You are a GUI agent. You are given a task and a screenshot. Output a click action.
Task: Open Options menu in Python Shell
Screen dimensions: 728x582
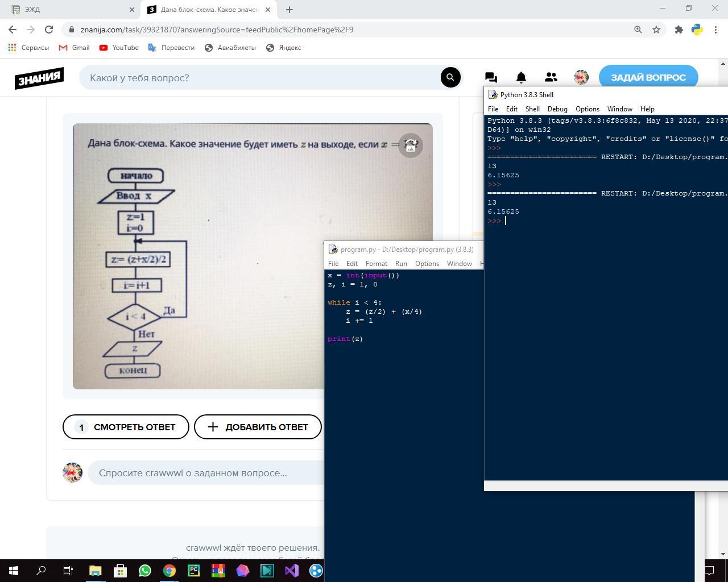pos(587,109)
